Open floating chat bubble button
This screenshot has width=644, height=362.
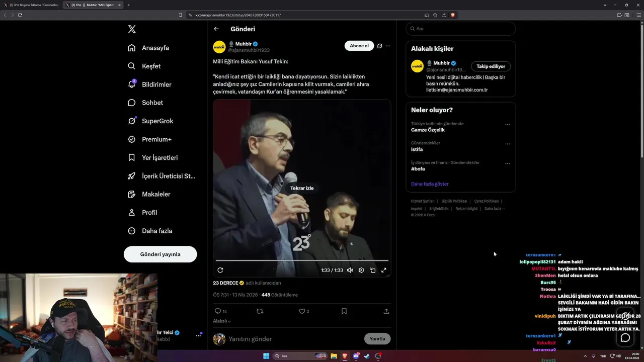tap(625, 338)
